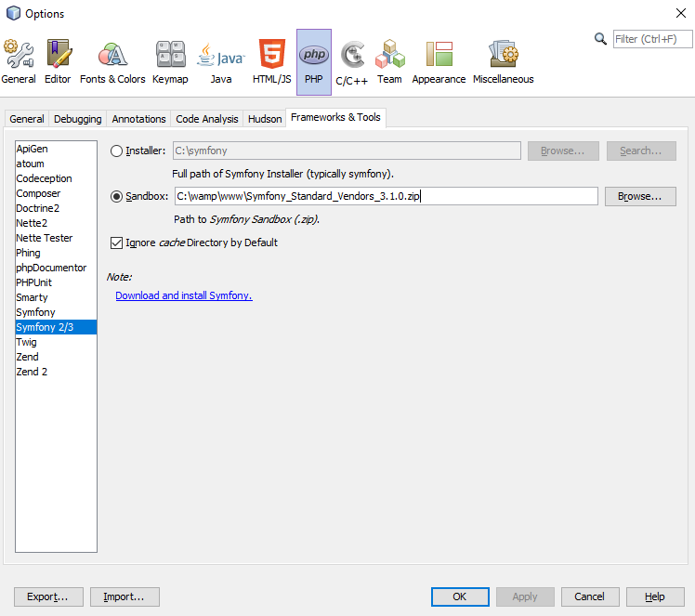Select Nette Tester in the list
Screen dimensions: 695x616
pos(56,238)
